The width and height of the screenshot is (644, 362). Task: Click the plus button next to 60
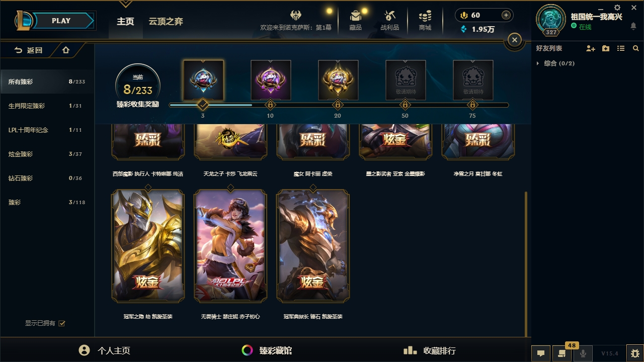(x=506, y=15)
